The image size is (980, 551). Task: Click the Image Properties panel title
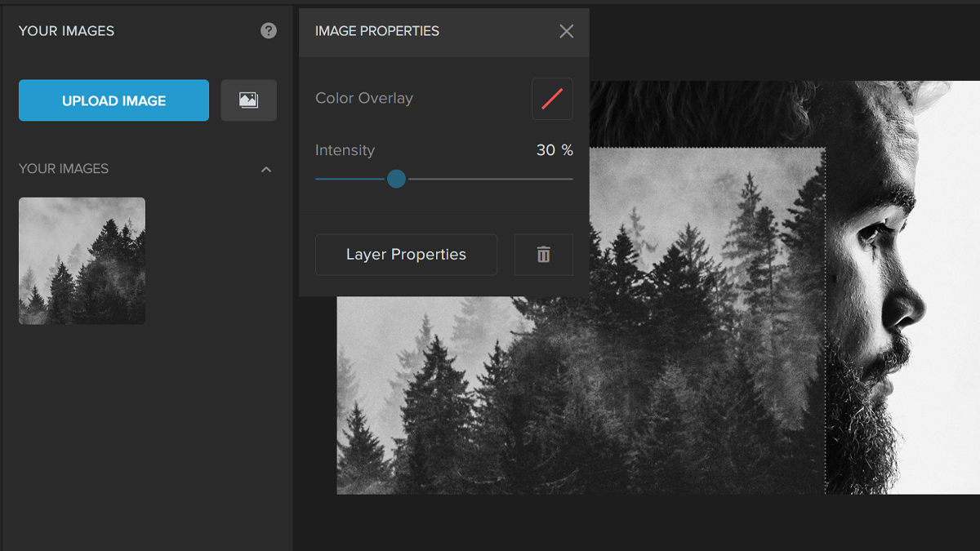(x=377, y=31)
